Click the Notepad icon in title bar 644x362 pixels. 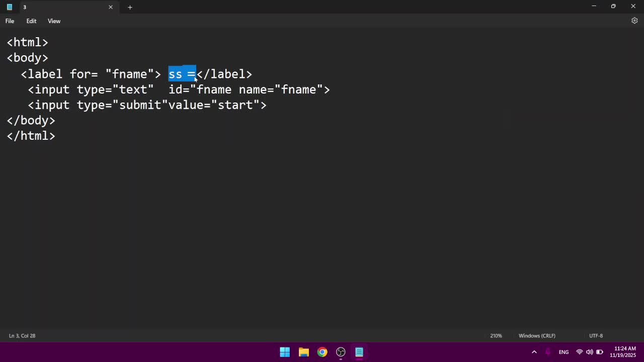(9, 7)
